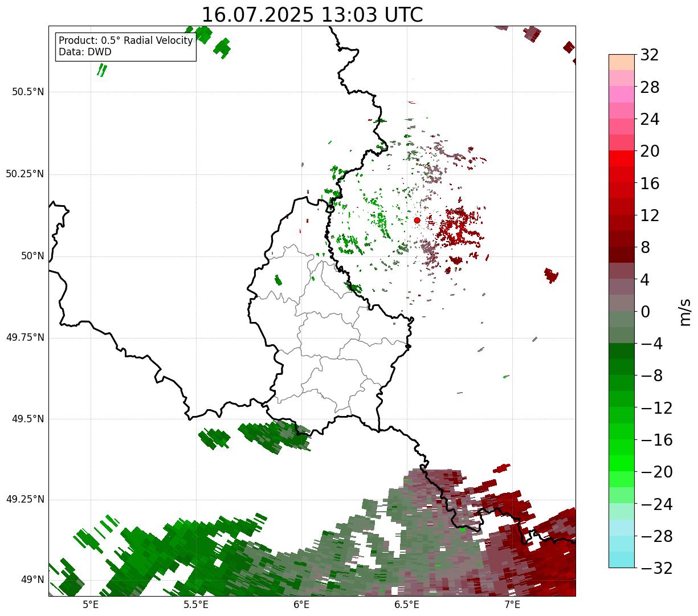
Task: Click the 5°E longitude label
Action: pyautogui.click(x=91, y=604)
